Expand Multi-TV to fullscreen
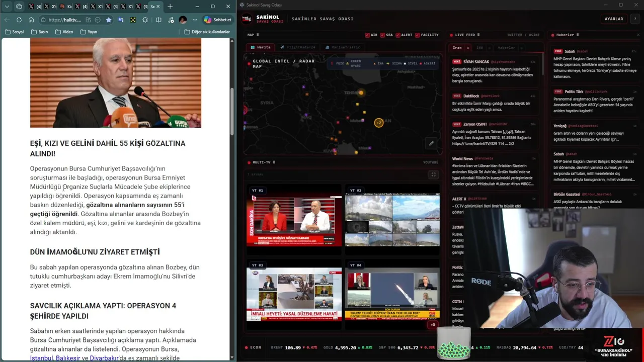Screen dimensions: 644x362 point(433,174)
